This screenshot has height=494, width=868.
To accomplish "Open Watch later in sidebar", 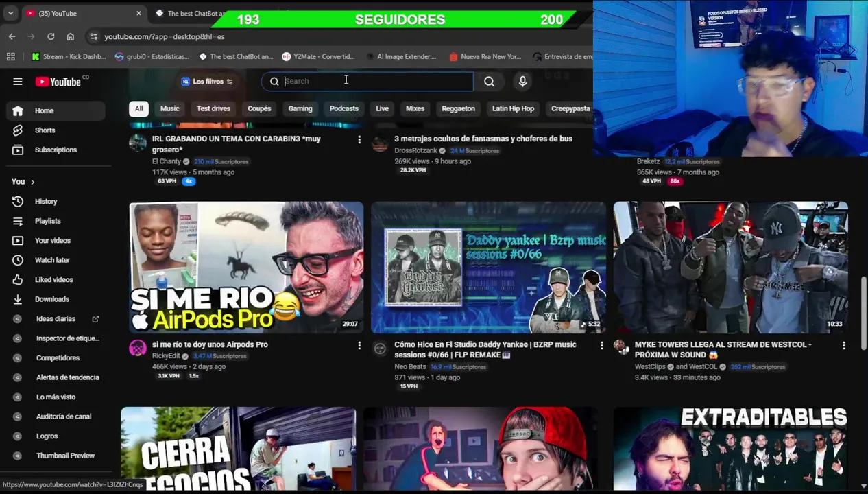I will [56, 260].
